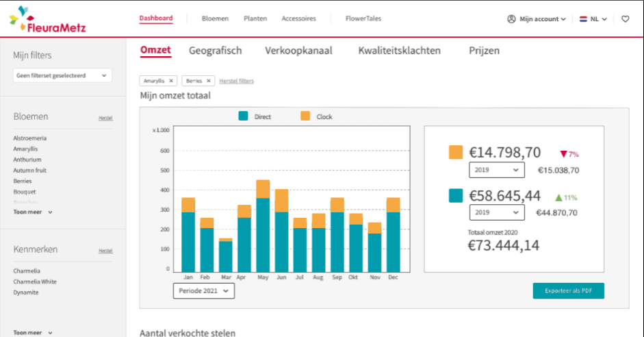
Task: Click the May bar in the chart
Action: click(x=263, y=226)
